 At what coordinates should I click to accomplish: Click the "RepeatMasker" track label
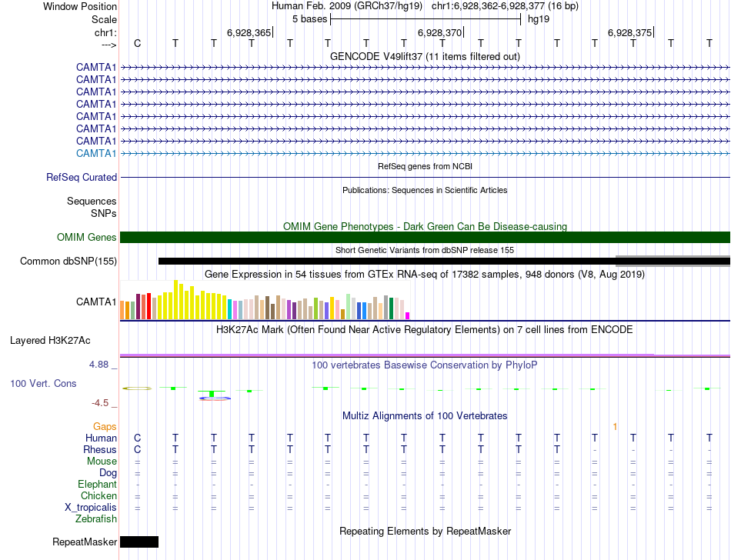pos(85,542)
